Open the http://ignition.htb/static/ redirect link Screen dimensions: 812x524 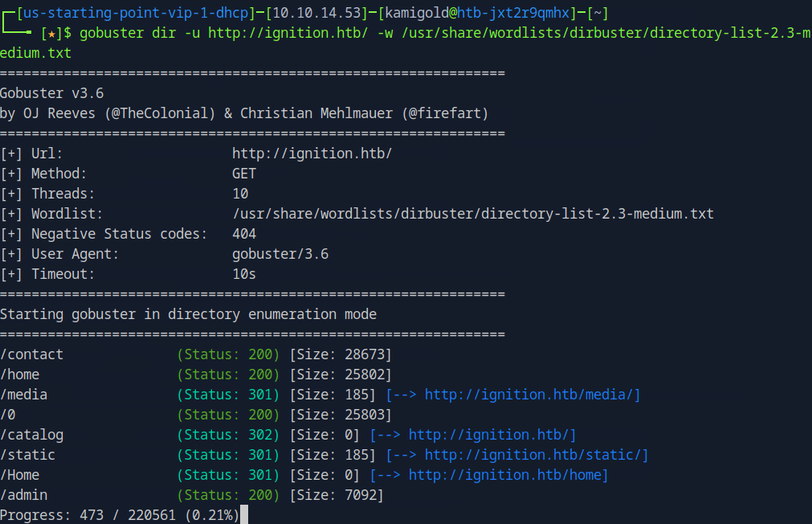pos(536,455)
